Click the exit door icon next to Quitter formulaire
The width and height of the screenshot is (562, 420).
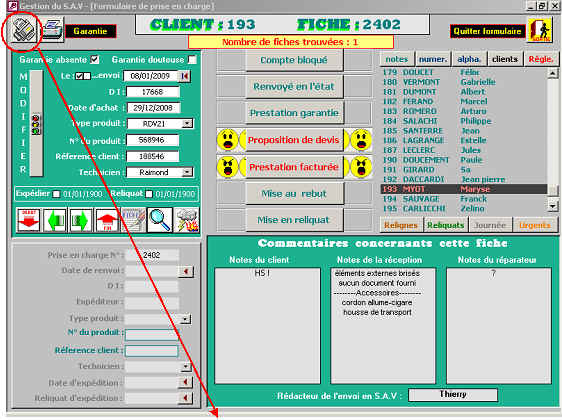pyautogui.click(x=540, y=30)
